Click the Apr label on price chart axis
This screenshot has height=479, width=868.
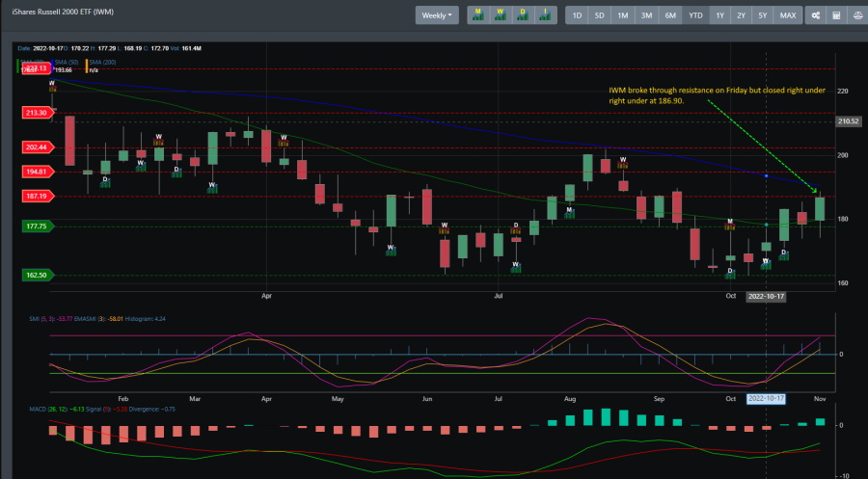click(x=267, y=296)
